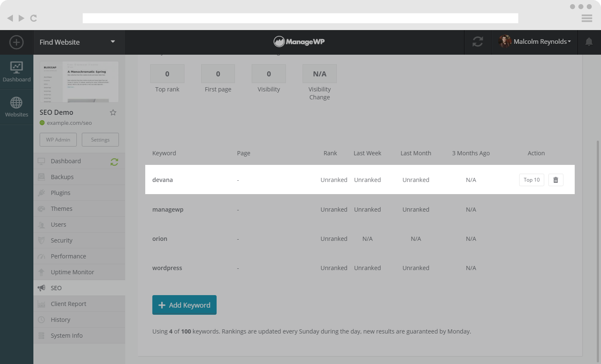
Task: Open the example.com/seo link
Action: coord(69,123)
